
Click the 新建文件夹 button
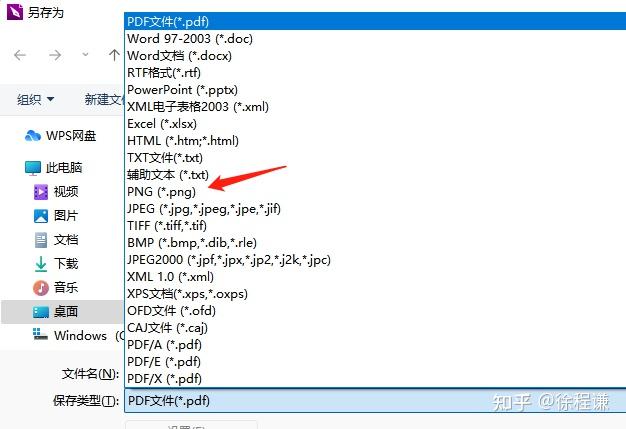click(x=105, y=99)
